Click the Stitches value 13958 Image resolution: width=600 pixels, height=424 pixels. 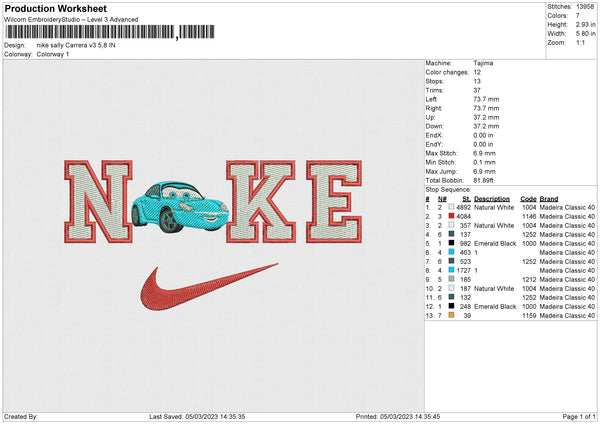tap(585, 7)
